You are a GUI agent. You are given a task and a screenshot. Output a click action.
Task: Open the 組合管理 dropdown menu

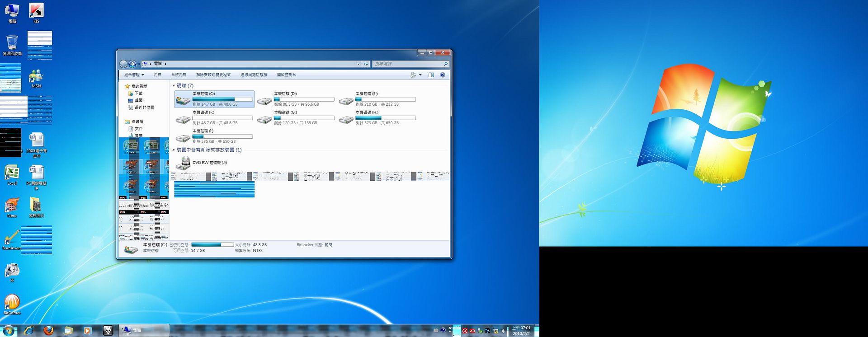point(134,75)
